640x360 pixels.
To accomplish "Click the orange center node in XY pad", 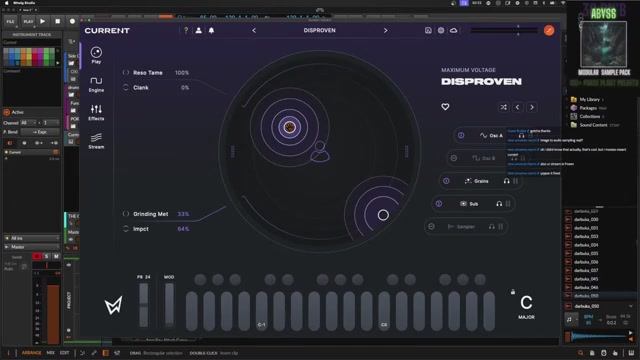I will coord(289,127).
